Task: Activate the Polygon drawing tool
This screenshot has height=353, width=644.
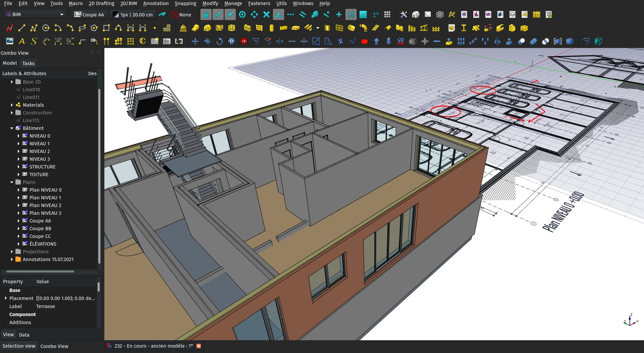Action: coord(94,28)
